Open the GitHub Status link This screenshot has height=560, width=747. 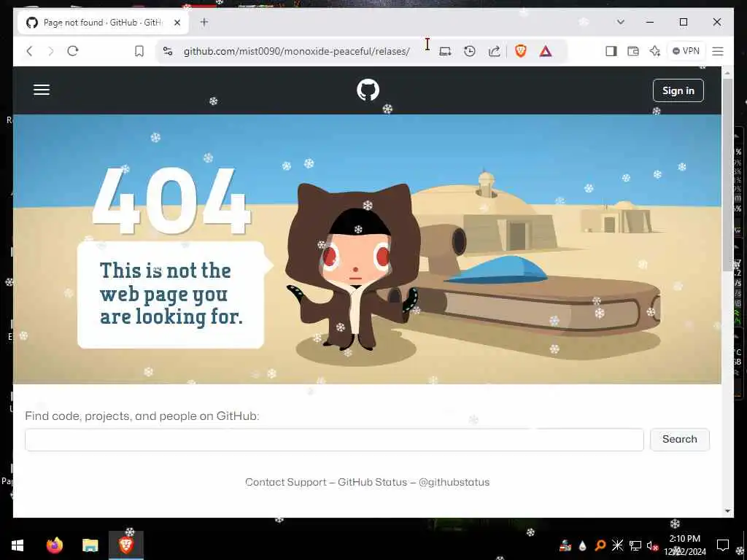tap(373, 482)
